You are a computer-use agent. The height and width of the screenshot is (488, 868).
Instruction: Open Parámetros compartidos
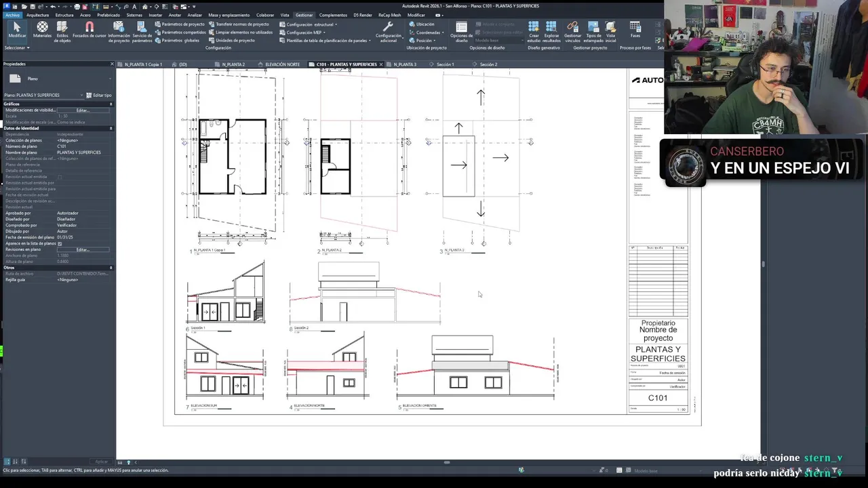click(181, 32)
